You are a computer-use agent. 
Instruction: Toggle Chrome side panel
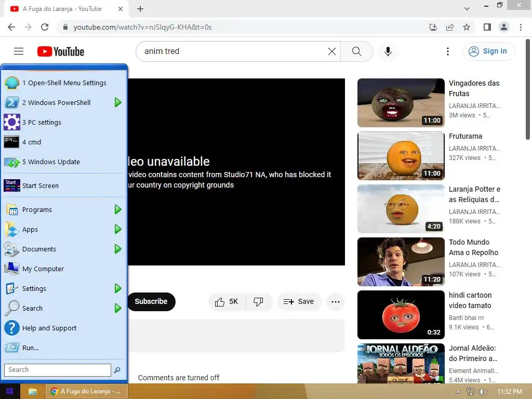(487, 27)
